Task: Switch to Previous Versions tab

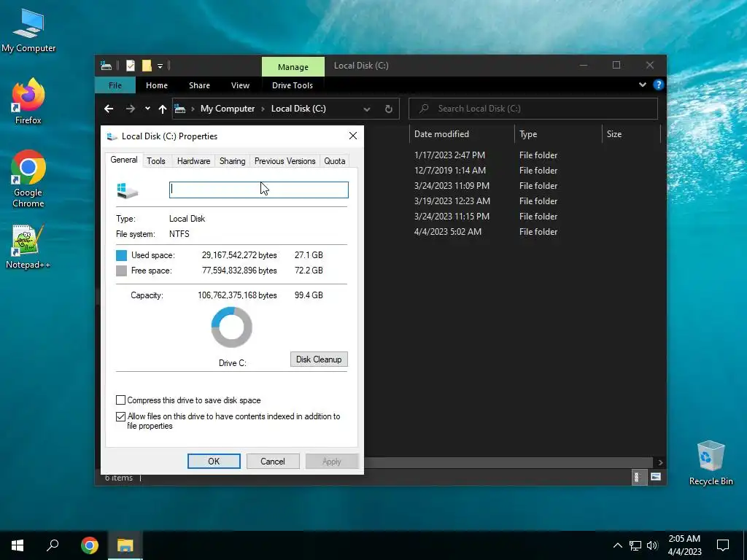Action: (x=285, y=161)
